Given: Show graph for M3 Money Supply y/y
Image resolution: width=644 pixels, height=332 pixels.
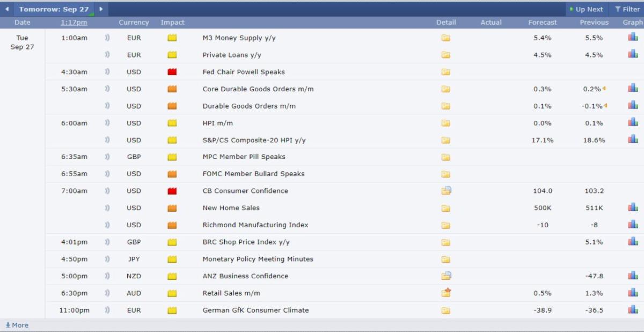Looking at the screenshot, I should [x=633, y=37].
